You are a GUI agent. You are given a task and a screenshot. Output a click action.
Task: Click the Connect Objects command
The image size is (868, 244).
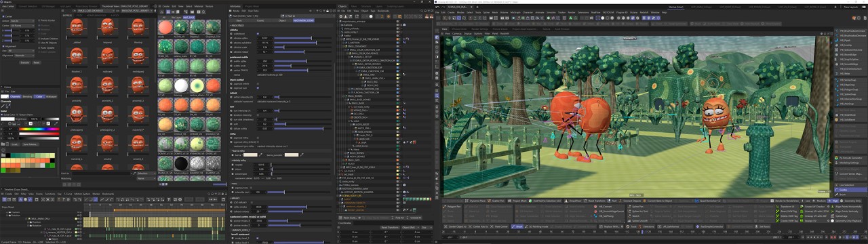630,201
